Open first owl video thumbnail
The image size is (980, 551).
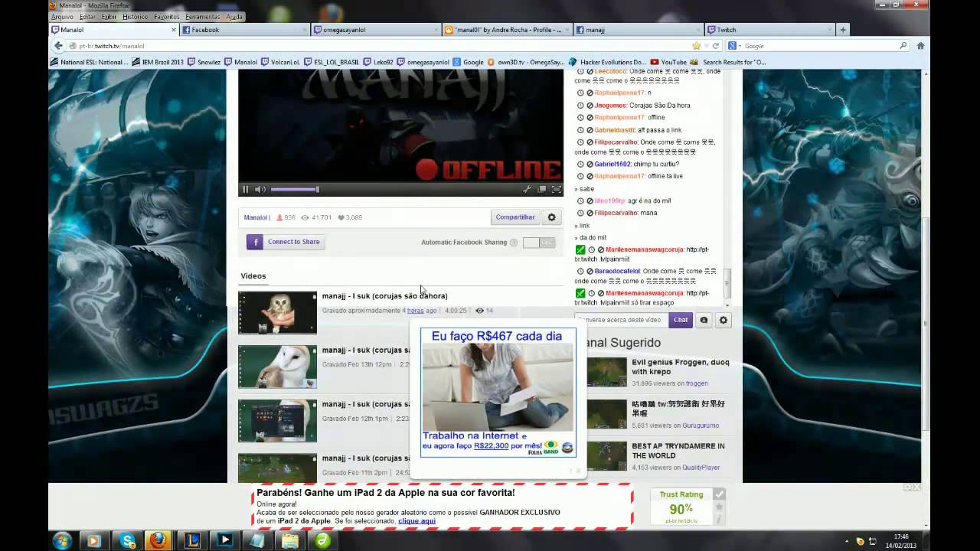tap(277, 312)
